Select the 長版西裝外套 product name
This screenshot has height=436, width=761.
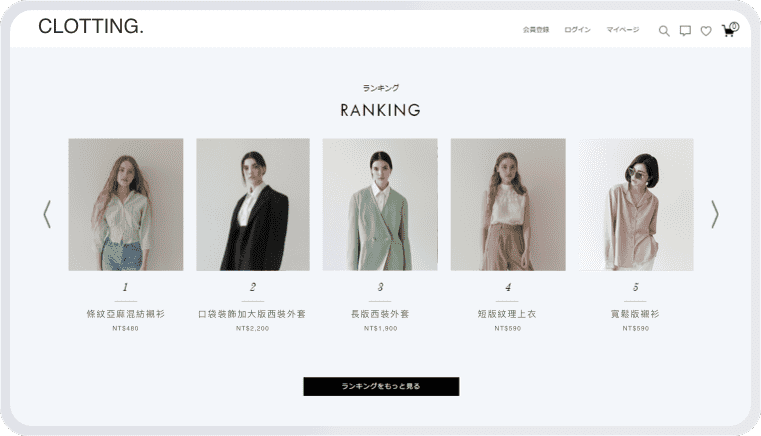click(380, 314)
